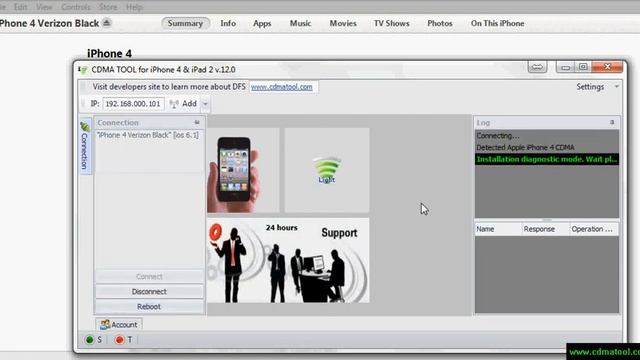Select the Installation diagnostic mode log line
This screenshot has width=640, height=360.
[547, 159]
